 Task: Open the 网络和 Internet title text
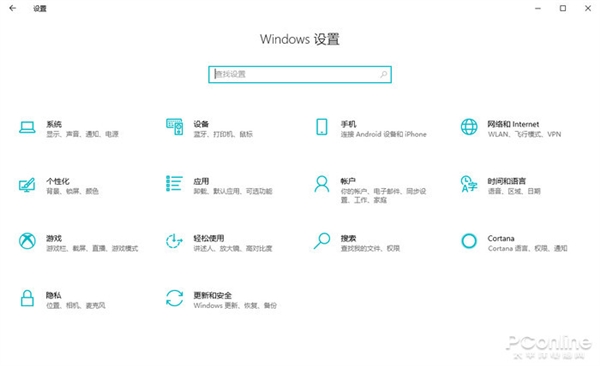[513, 124]
